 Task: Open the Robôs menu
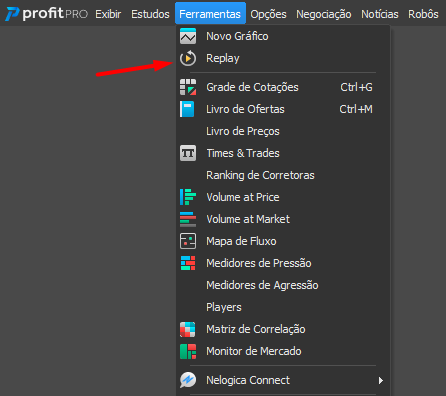point(423,14)
